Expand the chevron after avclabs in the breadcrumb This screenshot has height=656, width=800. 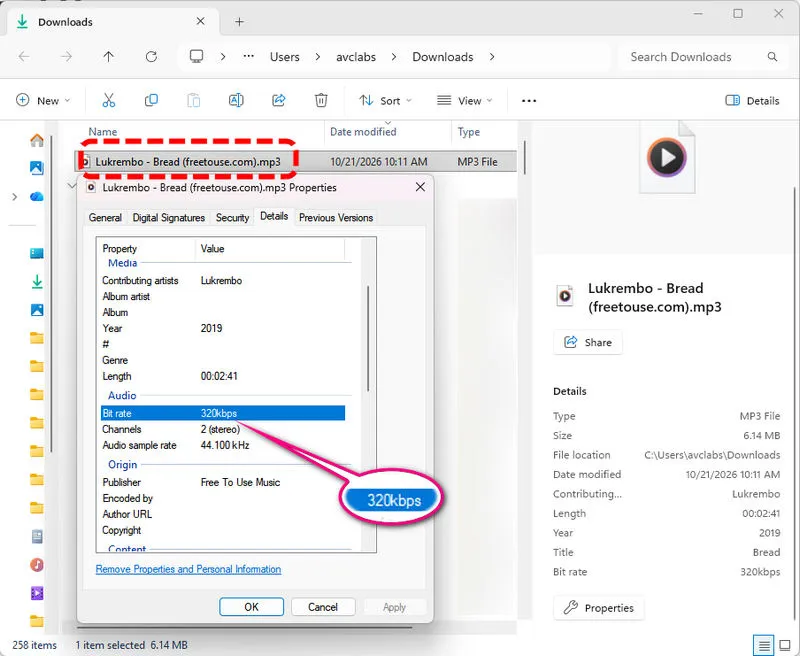(394, 57)
